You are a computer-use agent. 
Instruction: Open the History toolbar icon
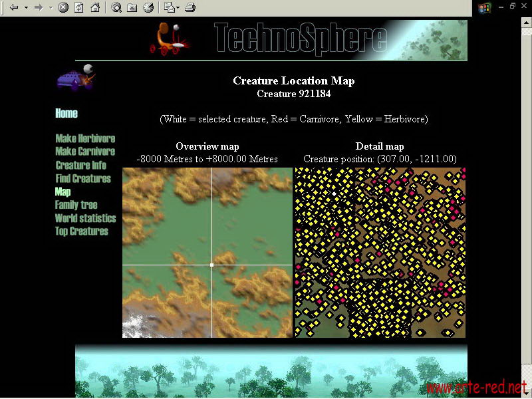[x=148, y=7]
